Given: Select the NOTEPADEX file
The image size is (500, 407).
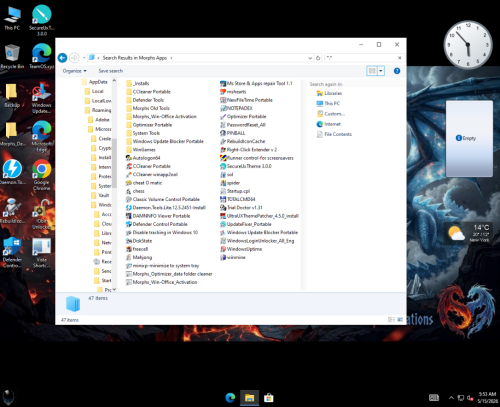Looking at the screenshot, I should pos(236,108).
